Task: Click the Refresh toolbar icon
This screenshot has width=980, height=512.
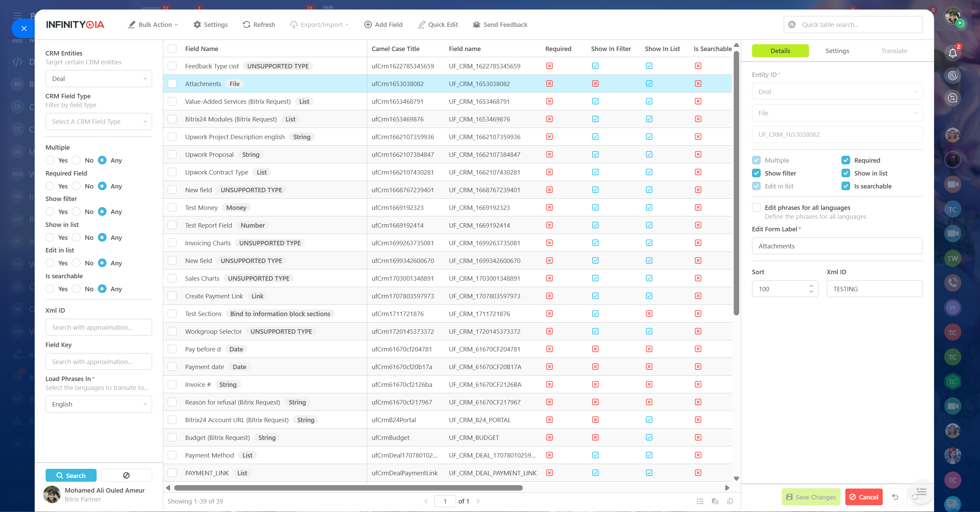Action: tap(247, 25)
